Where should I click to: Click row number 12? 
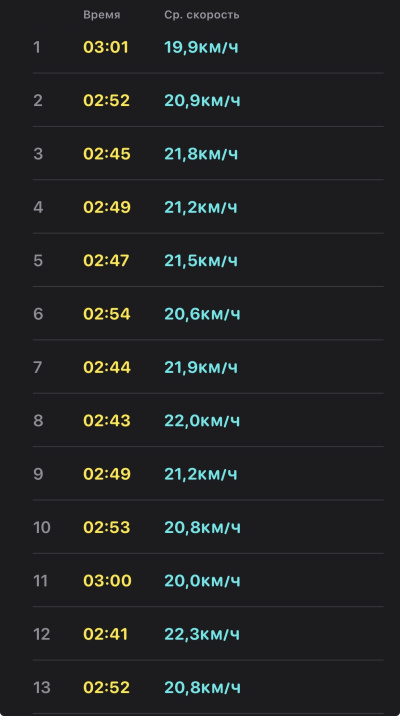(42, 634)
